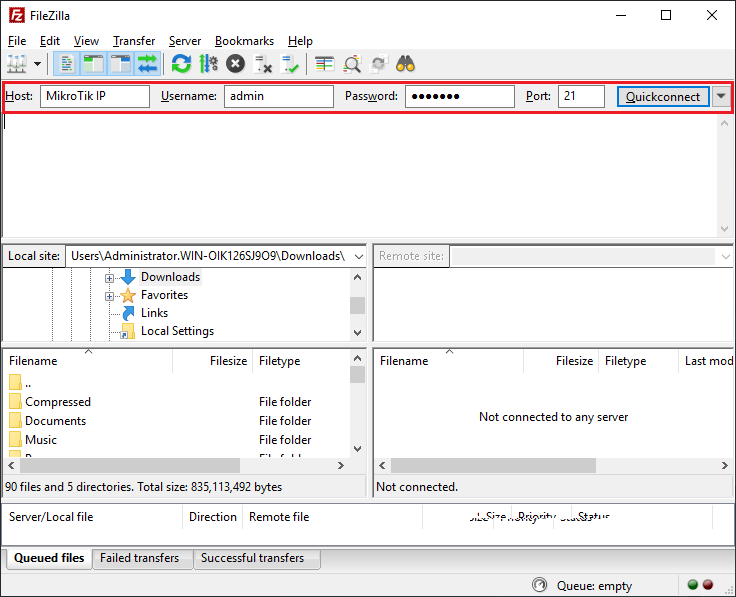Sort local list by Filename column
736x597 pixels.
coord(88,361)
